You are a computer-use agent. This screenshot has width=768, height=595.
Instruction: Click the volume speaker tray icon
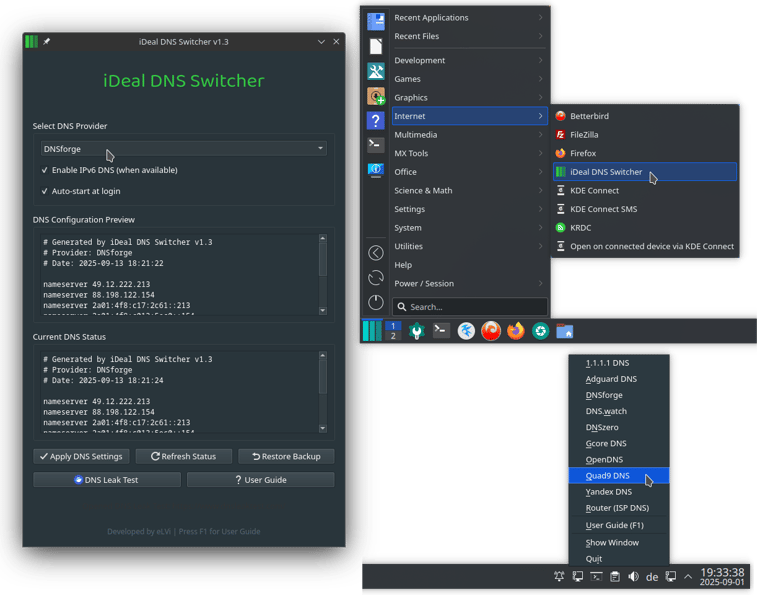tap(633, 576)
